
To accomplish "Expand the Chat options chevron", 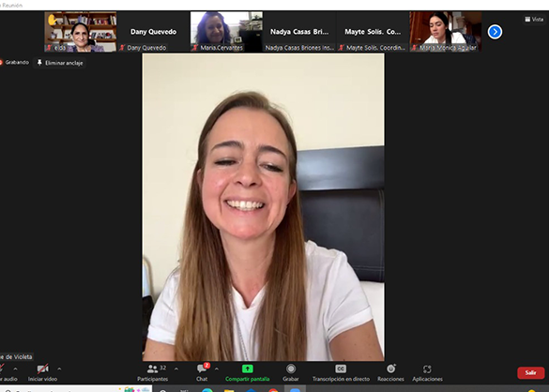I will point(217,369).
